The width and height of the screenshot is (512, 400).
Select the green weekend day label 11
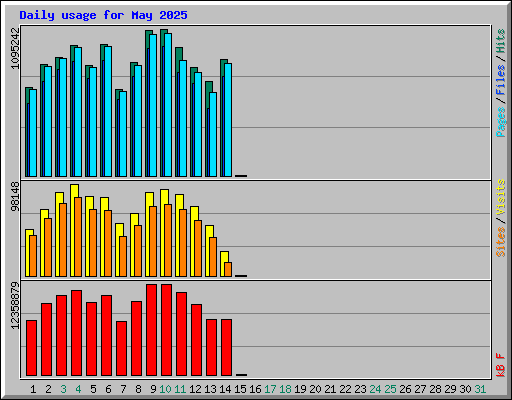[180, 389]
